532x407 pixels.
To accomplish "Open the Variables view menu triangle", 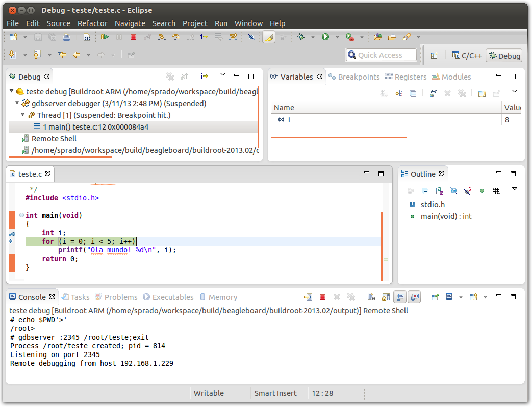I will pyautogui.click(x=514, y=91).
